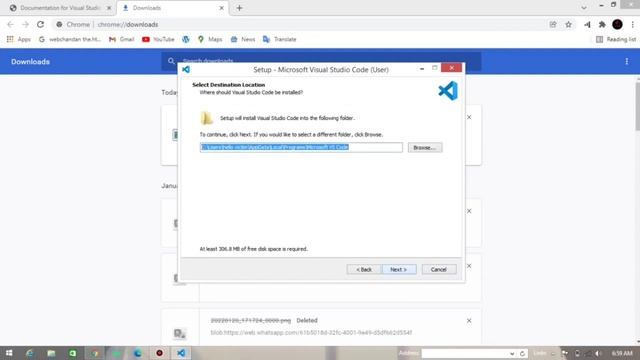Close the Documentation for Visual Studio tab
The image size is (640, 360).
109,8
